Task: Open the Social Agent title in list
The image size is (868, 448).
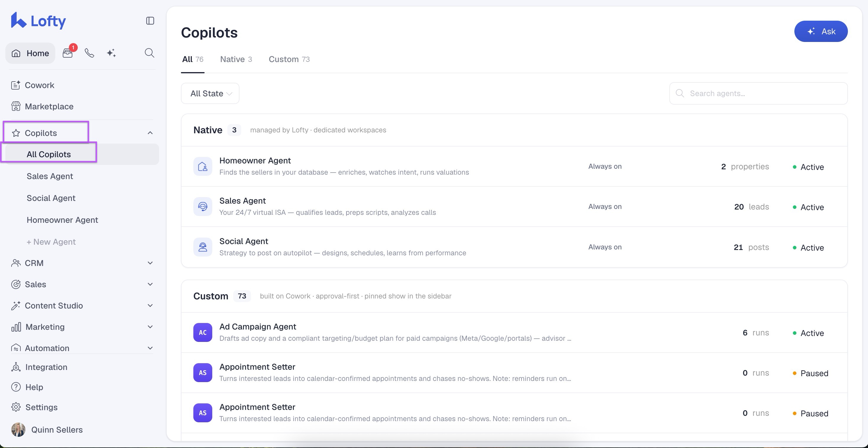Action: click(x=244, y=241)
